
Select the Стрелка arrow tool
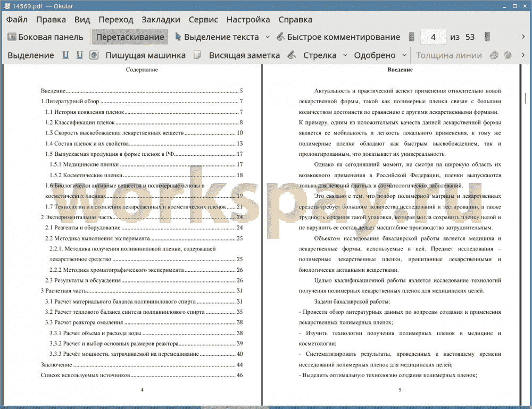pos(320,55)
